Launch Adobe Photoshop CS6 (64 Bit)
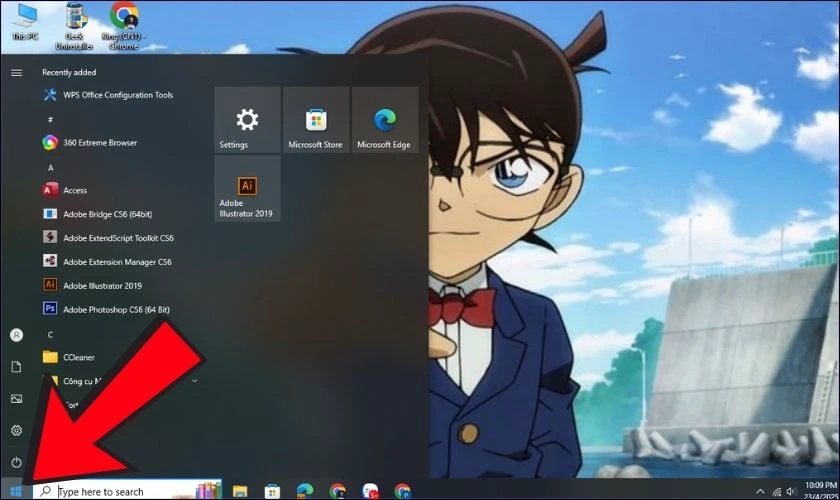 coord(106,309)
